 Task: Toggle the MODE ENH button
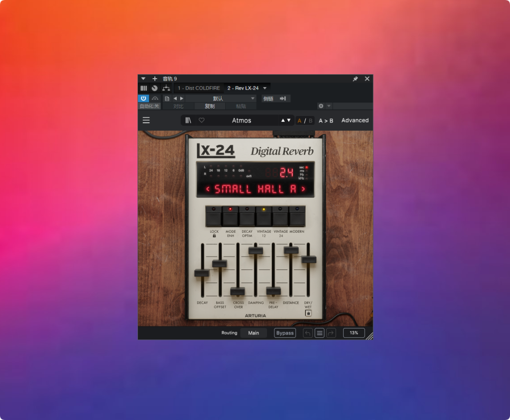(x=230, y=216)
